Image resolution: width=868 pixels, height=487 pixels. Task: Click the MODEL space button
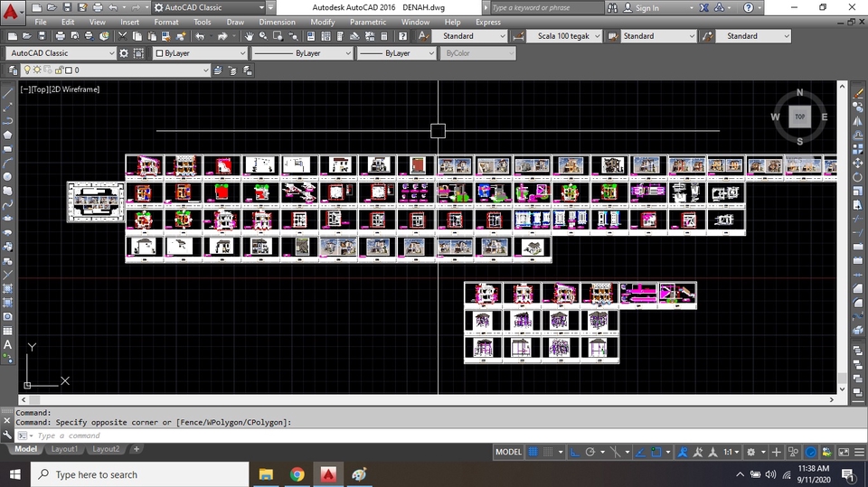tap(508, 452)
